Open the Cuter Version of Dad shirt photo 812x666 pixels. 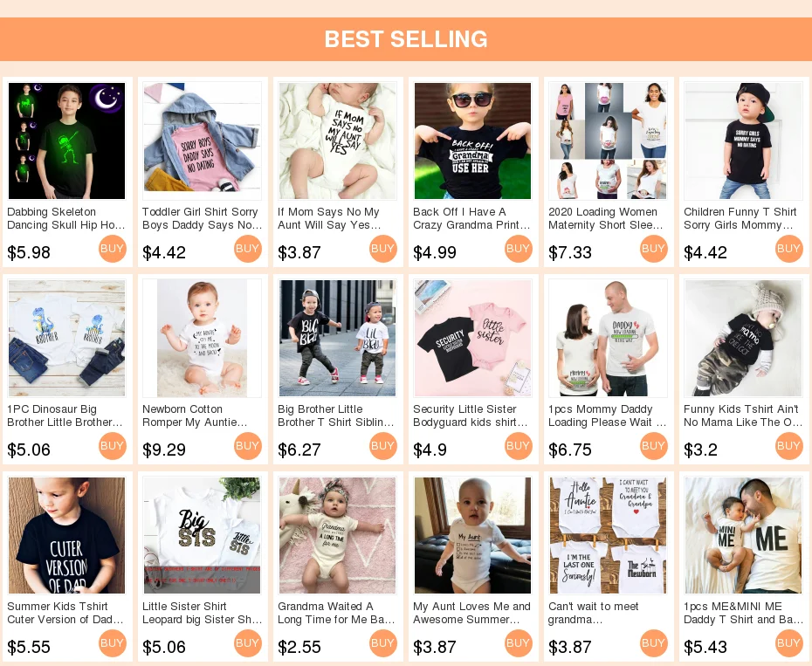pyautogui.click(x=67, y=535)
